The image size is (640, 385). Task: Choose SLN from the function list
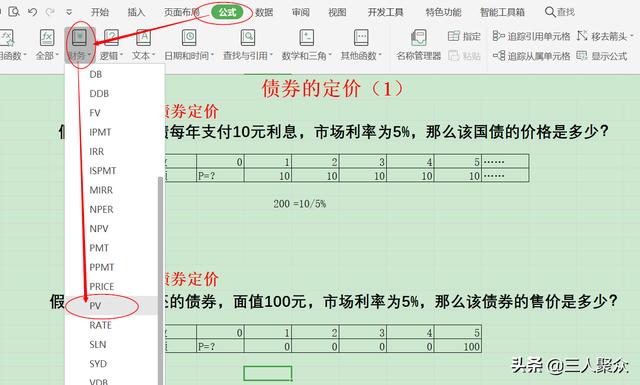(111, 344)
